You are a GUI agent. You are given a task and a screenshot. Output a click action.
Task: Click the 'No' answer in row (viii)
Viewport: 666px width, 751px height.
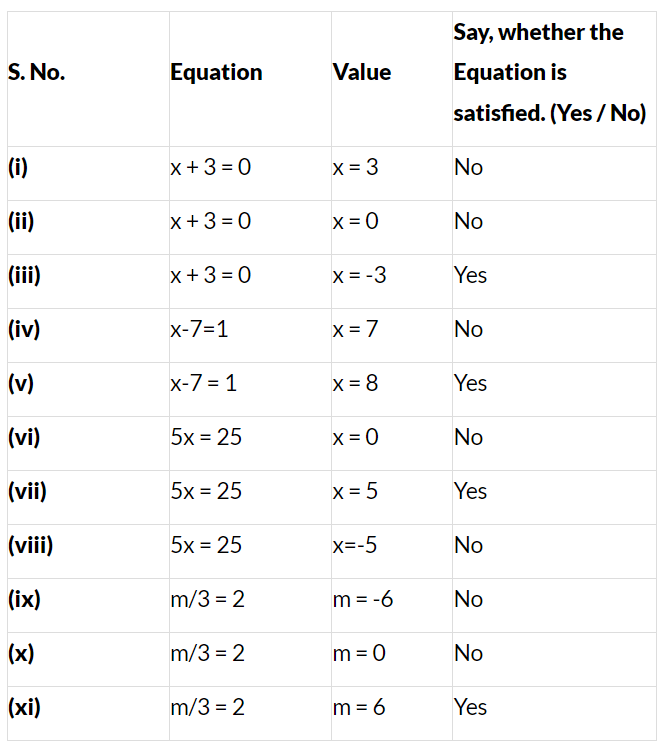pos(468,545)
